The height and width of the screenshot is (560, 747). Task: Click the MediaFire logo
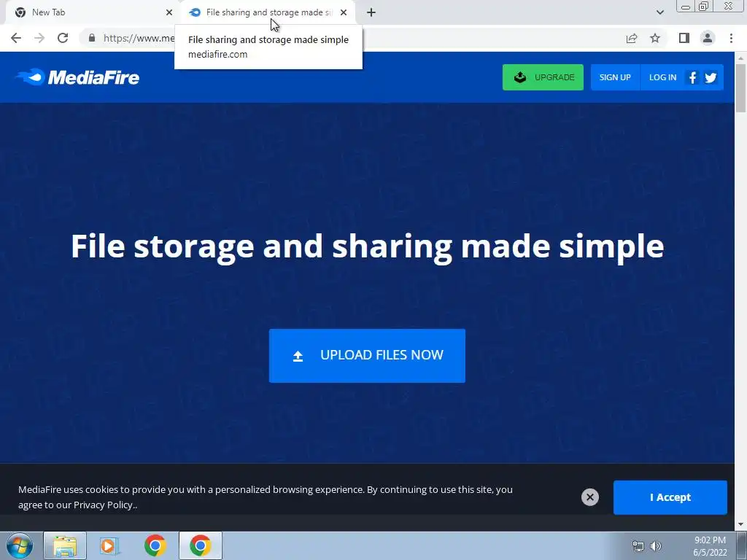coord(77,77)
